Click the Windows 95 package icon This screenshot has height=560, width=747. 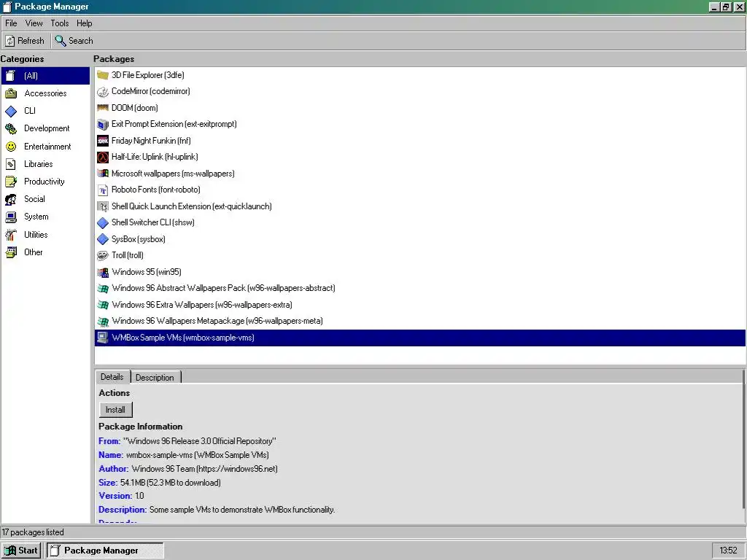point(103,273)
